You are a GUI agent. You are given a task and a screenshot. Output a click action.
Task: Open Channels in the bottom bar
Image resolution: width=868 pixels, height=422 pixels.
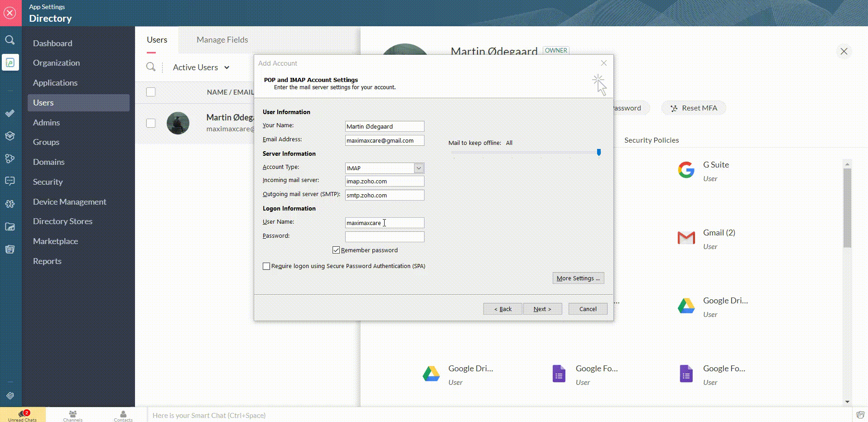tap(72, 415)
